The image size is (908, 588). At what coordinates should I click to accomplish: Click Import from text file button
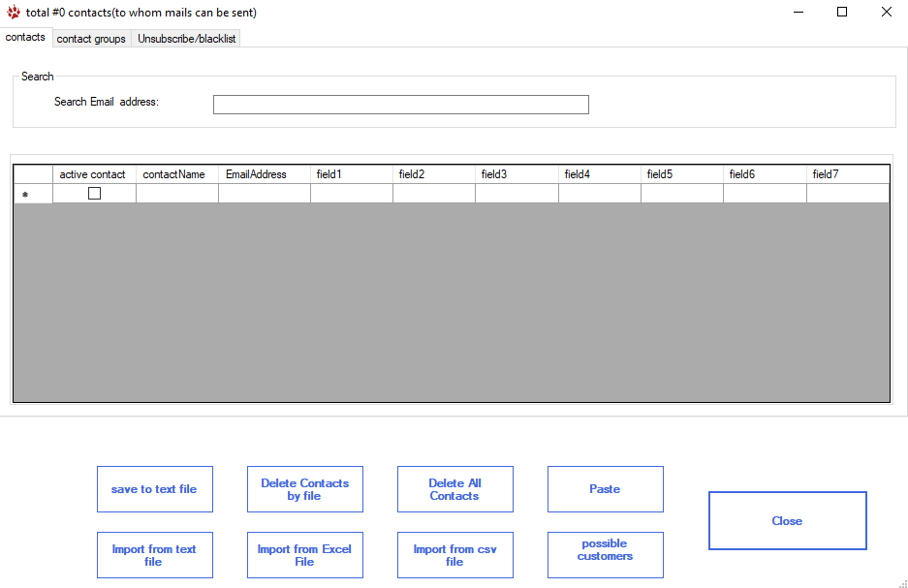pyautogui.click(x=154, y=555)
